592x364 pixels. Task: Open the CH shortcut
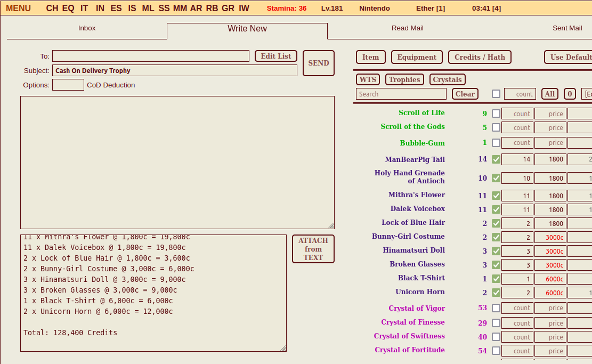(52, 9)
